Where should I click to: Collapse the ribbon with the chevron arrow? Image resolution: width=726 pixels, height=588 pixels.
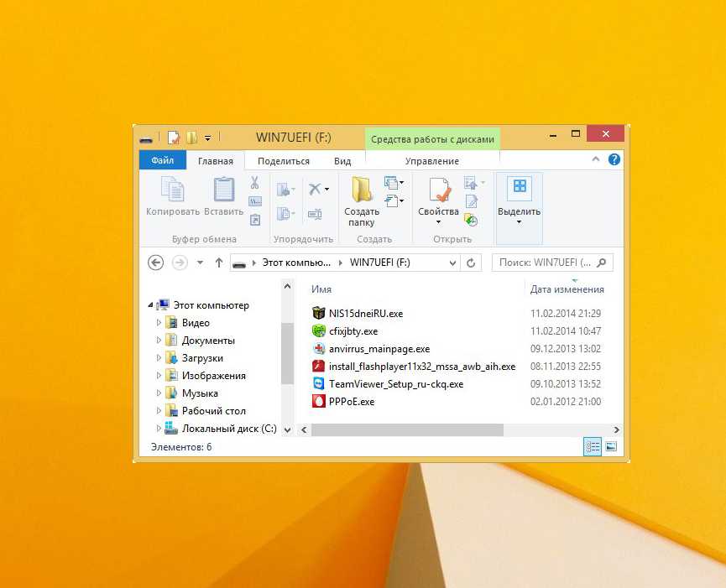click(x=596, y=159)
